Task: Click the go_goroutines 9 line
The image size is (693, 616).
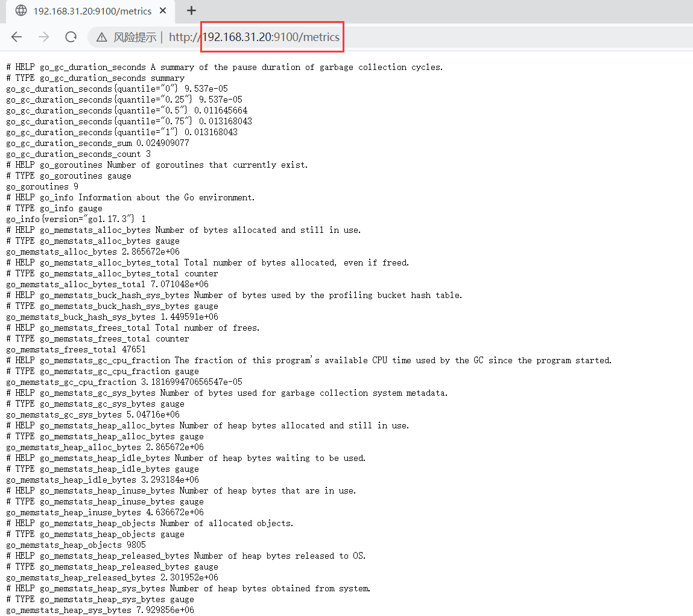Action: click(42, 186)
